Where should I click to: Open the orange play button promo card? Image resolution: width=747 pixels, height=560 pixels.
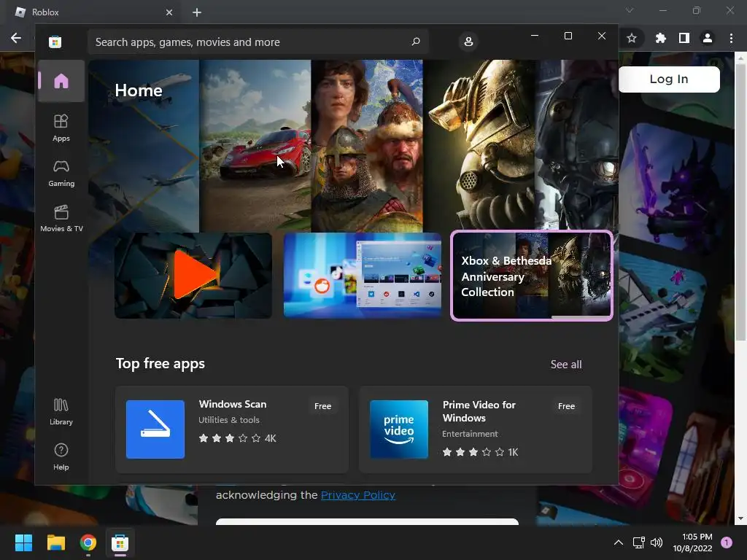pos(193,276)
